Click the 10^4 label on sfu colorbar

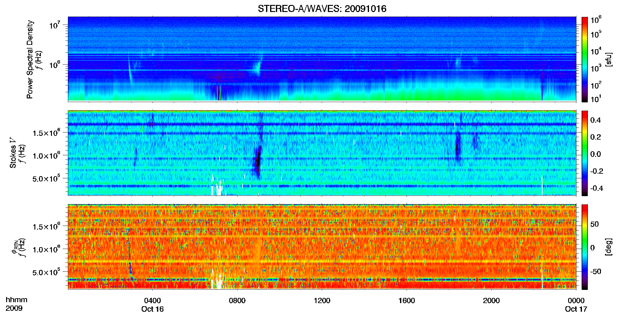(596, 51)
